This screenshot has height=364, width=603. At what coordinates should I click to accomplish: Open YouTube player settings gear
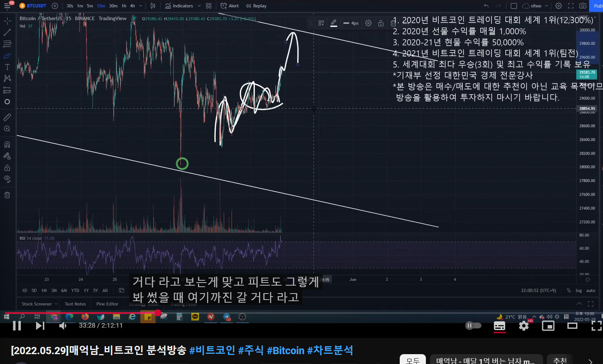click(524, 326)
